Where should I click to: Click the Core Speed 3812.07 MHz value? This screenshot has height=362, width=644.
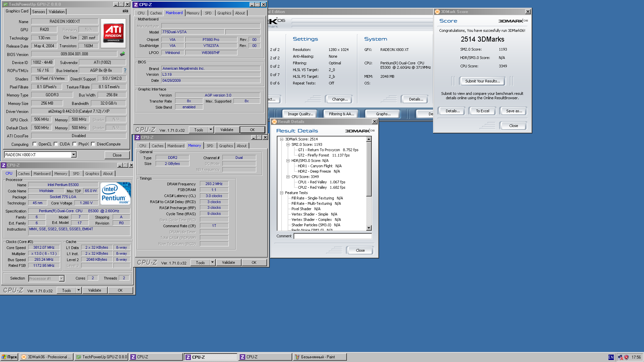[x=44, y=248]
